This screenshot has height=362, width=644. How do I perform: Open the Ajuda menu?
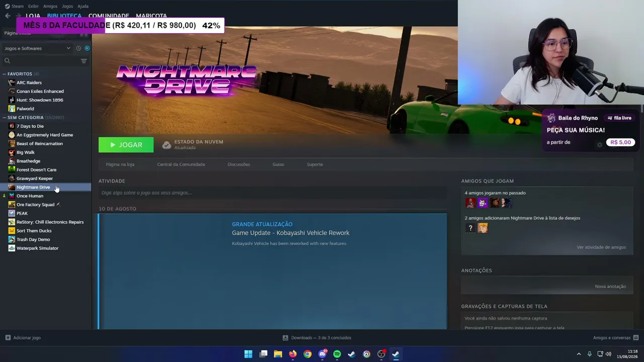pyautogui.click(x=83, y=6)
